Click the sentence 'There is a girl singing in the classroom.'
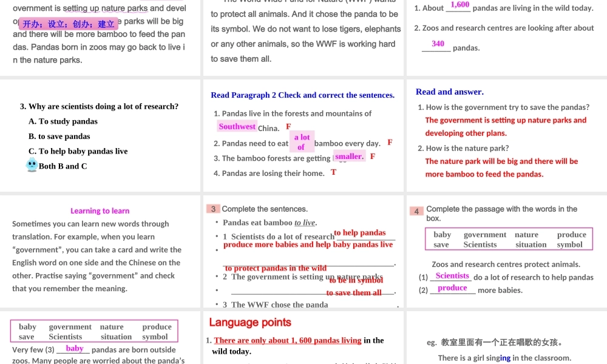The width and height of the screenshot is (607, 364). (x=504, y=358)
